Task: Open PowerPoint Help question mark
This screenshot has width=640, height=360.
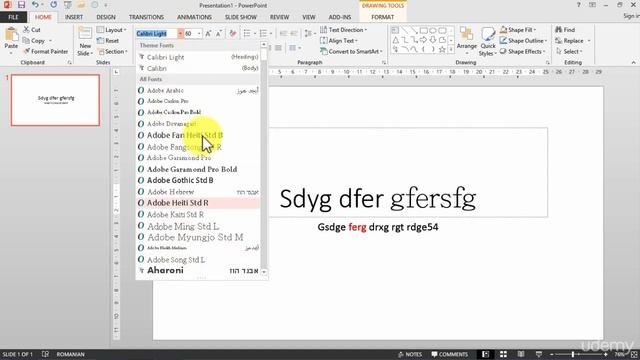Action: coord(578,5)
